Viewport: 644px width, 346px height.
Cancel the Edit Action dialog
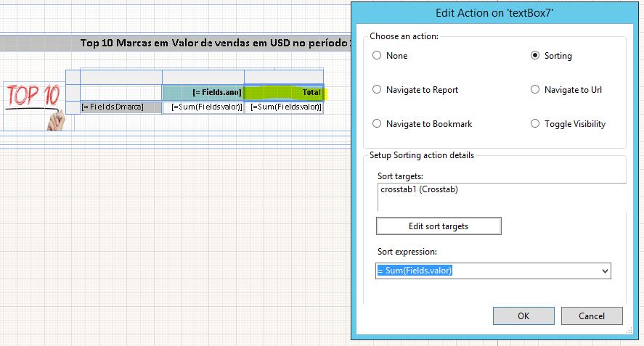tap(592, 316)
